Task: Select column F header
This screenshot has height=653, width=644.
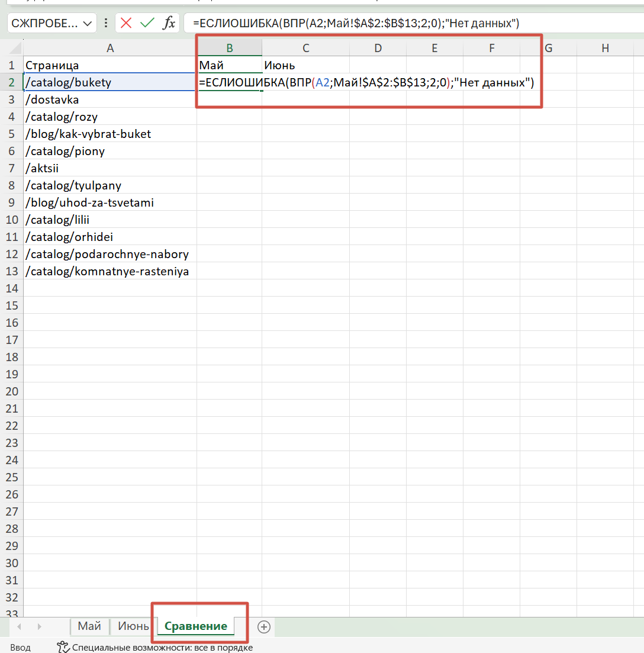Action: click(x=492, y=49)
